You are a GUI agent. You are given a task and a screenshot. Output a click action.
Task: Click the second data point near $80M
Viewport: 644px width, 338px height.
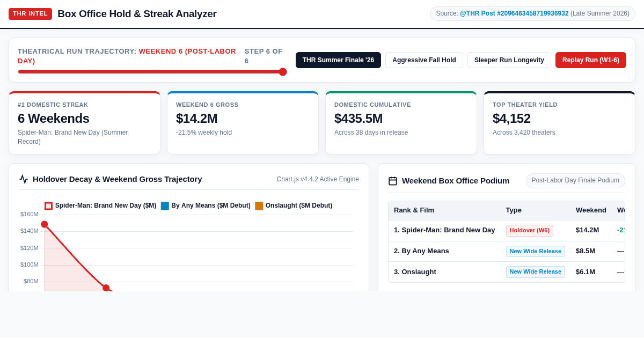tap(106, 288)
